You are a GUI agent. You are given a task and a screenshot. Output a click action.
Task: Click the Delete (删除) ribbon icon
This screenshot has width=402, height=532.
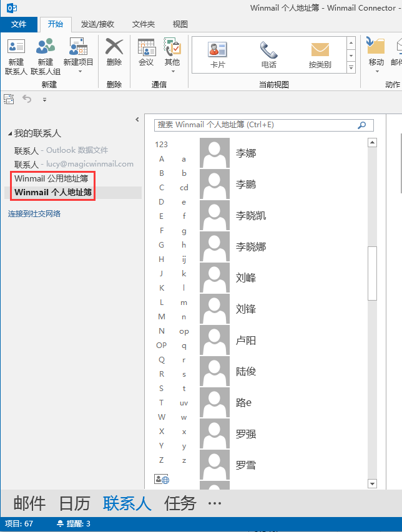click(x=114, y=47)
